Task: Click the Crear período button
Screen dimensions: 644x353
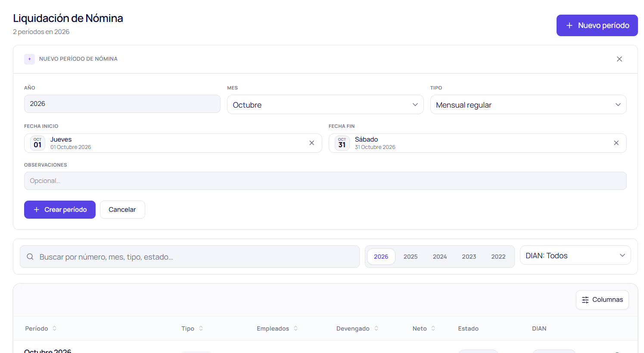Action: pyautogui.click(x=60, y=210)
